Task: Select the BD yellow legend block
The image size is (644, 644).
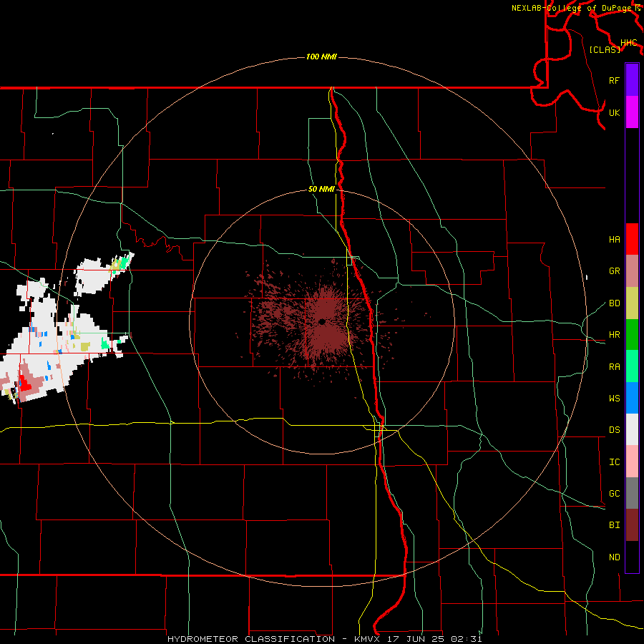Action: pos(632,303)
